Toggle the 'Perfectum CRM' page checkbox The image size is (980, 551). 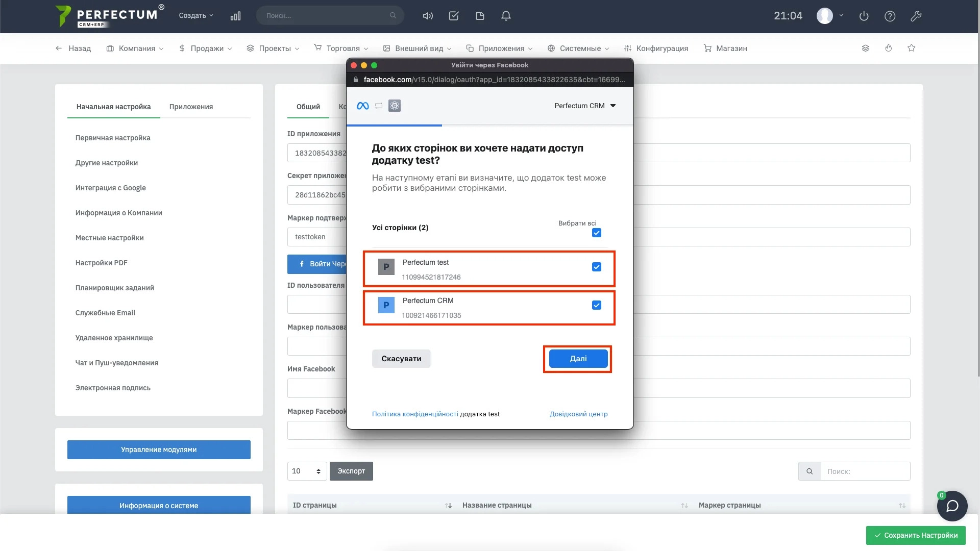click(596, 305)
